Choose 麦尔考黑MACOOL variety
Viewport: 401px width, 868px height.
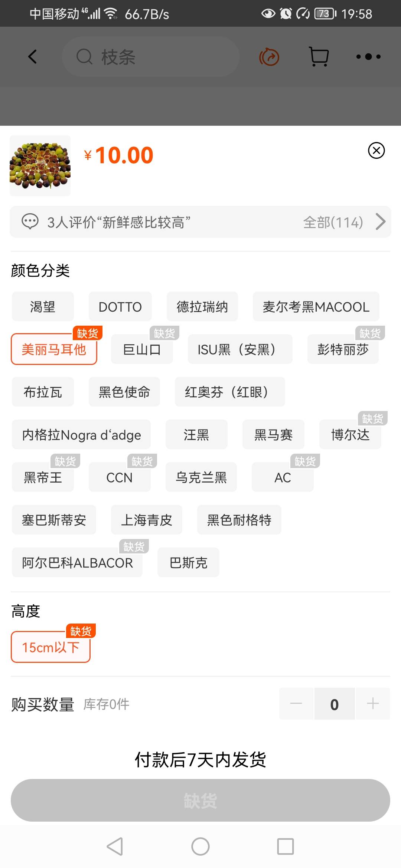click(x=316, y=307)
